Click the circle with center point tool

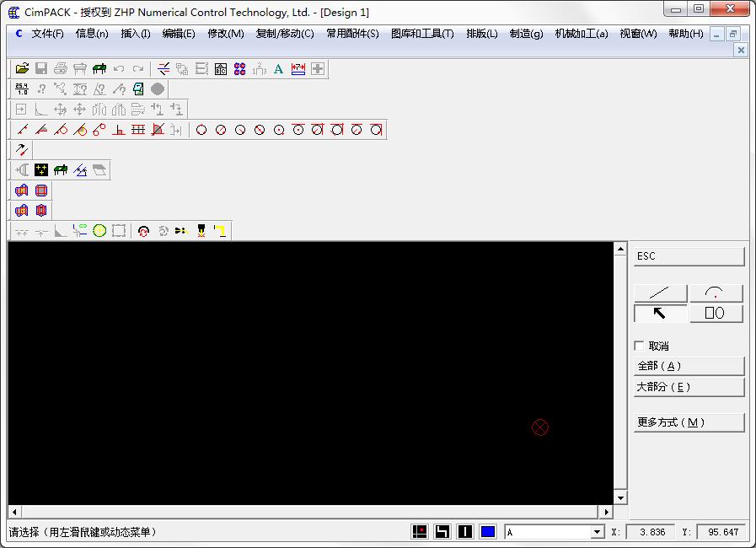(x=279, y=130)
